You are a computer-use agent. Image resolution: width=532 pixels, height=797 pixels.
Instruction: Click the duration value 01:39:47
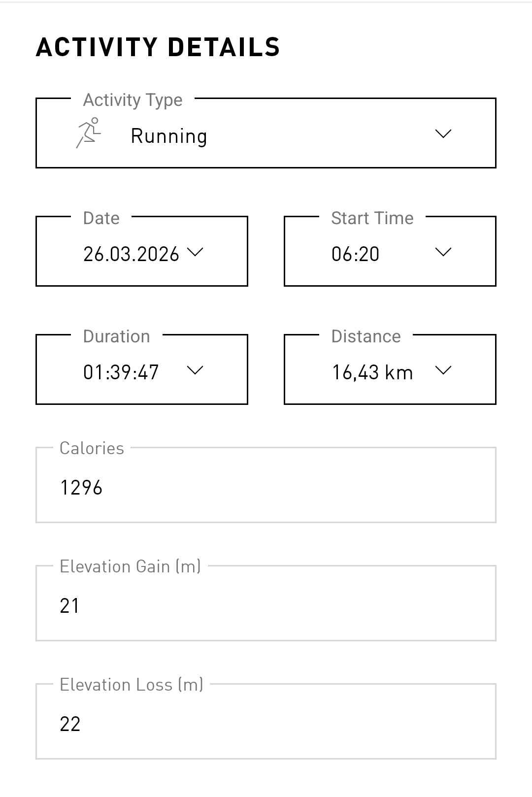(x=121, y=372)
